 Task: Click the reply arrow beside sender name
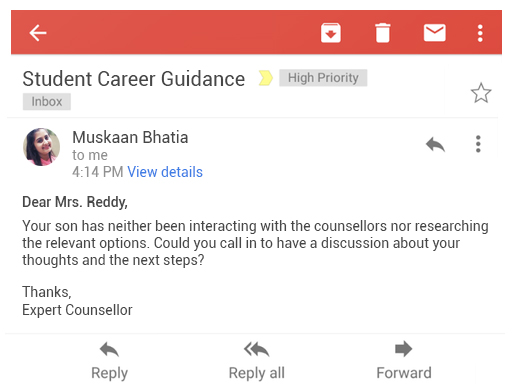pos(435,144)
